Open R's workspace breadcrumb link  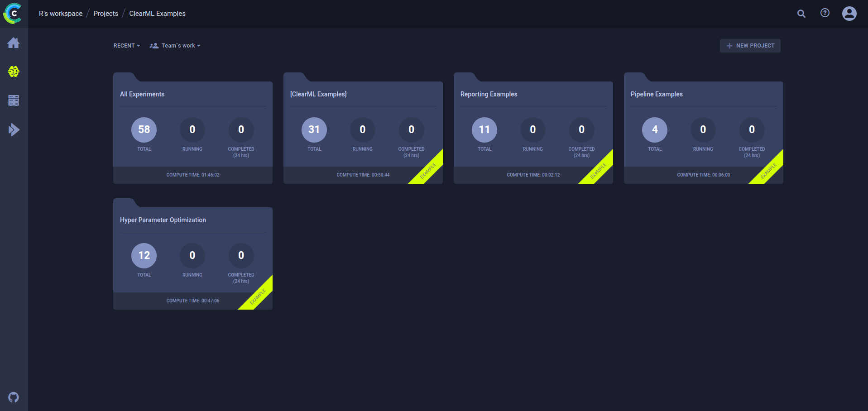(61, 14)
